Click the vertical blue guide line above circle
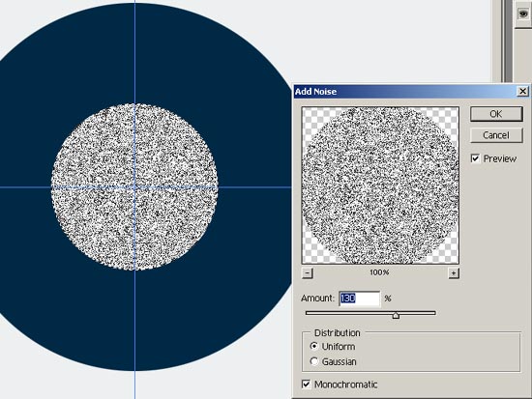This screenshot has height=399, width=532. point(134,51)
